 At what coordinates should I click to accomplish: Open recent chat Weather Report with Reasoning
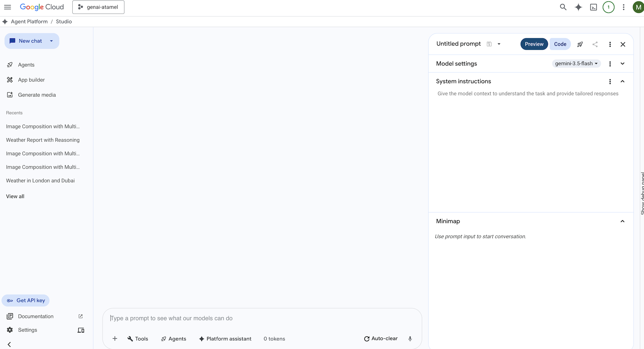point(43,140)
